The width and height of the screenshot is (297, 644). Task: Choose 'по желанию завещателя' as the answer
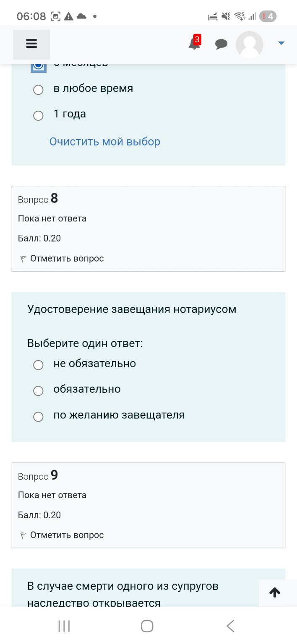(38, 416)
